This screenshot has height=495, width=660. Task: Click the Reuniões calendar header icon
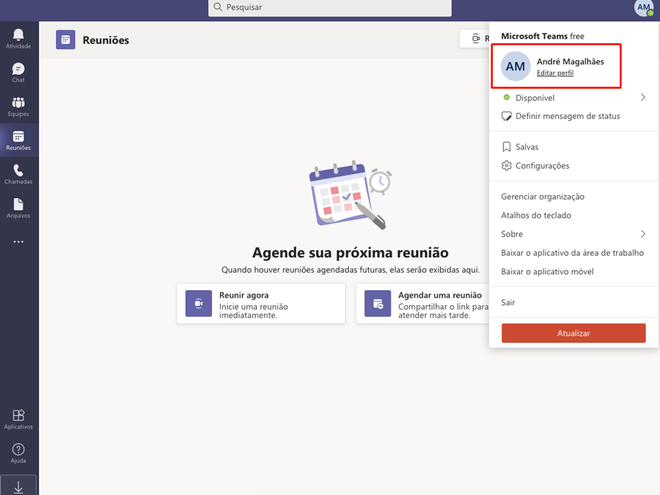65,40
